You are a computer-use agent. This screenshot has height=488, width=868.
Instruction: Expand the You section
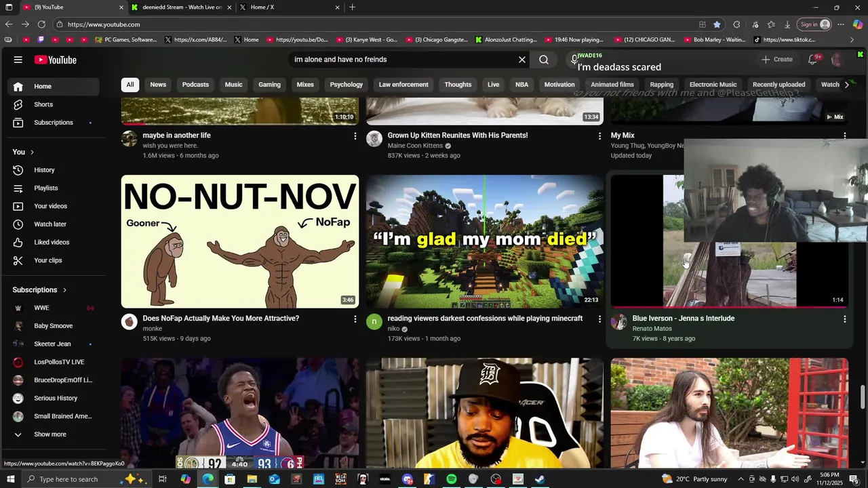[x=23, y=152]
